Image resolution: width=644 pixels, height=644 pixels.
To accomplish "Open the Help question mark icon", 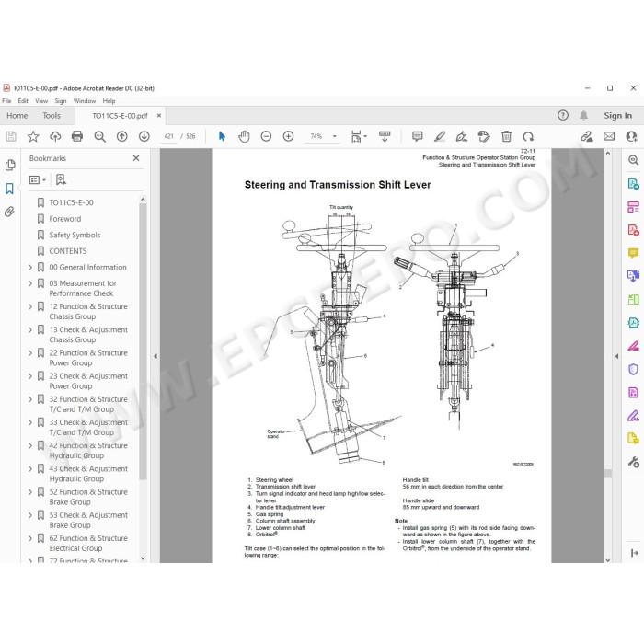I will point(563,115).
